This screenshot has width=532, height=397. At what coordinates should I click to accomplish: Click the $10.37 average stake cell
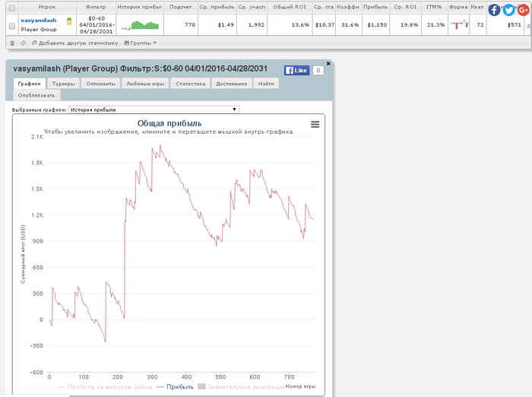click(x=325, y=25)
